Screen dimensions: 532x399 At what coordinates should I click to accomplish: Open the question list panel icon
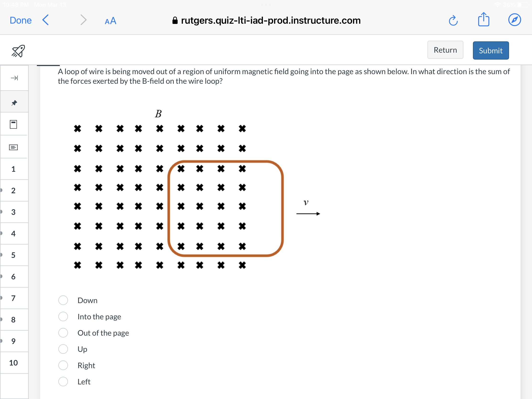point(13,147)
